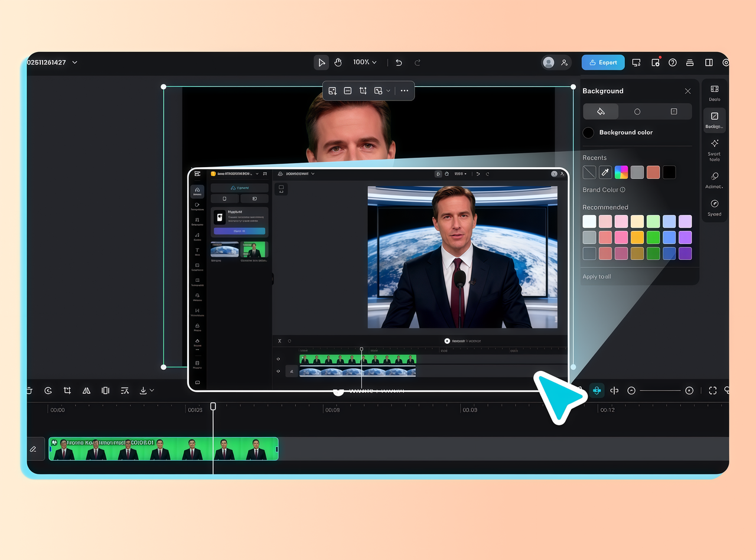Open the Animation tool in right sidebar
This screenshot has width=756, height=560.
[x=715, y=180]
